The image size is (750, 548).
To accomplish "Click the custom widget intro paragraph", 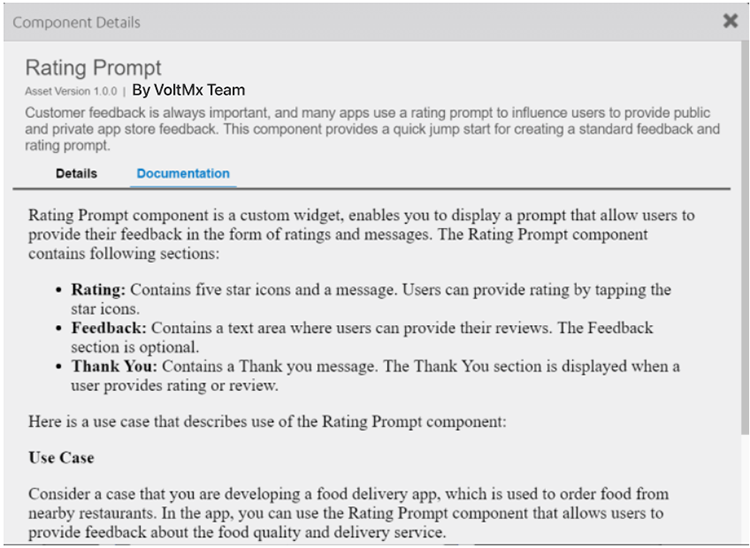I will [x=360, y=234].
